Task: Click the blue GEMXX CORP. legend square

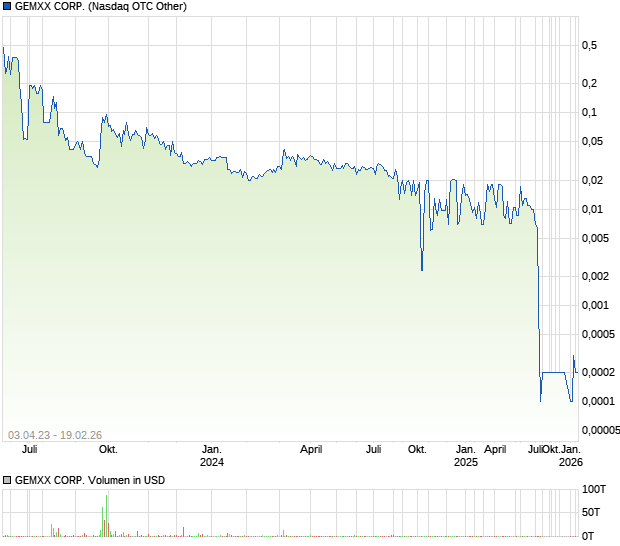Action: click(x=7, y=6)
